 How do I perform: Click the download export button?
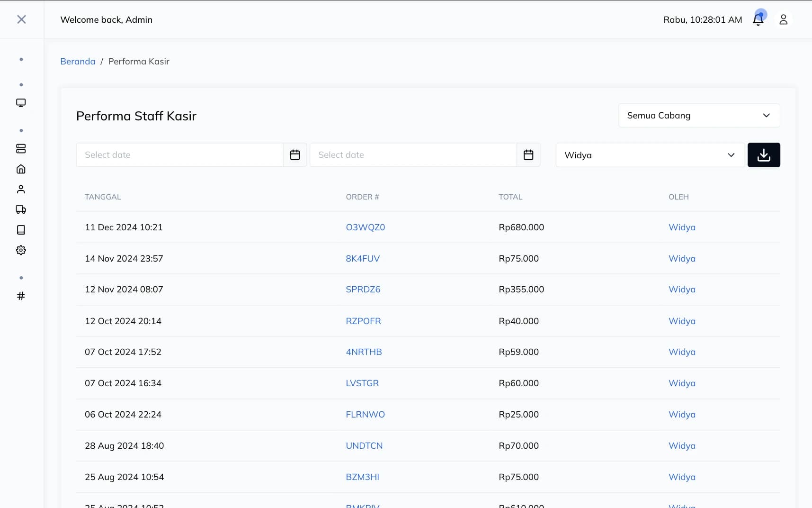[x=763, y=155]
